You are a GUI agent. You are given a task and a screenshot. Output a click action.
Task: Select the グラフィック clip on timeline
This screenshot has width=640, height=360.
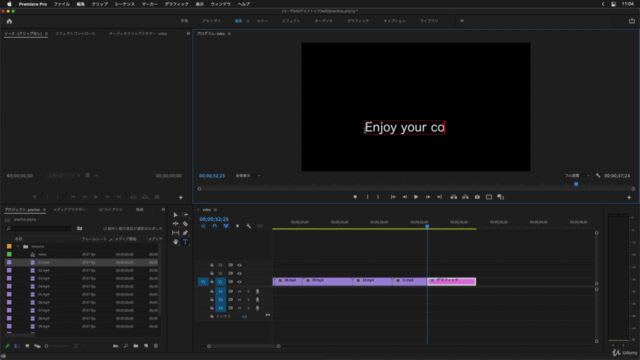451,281
